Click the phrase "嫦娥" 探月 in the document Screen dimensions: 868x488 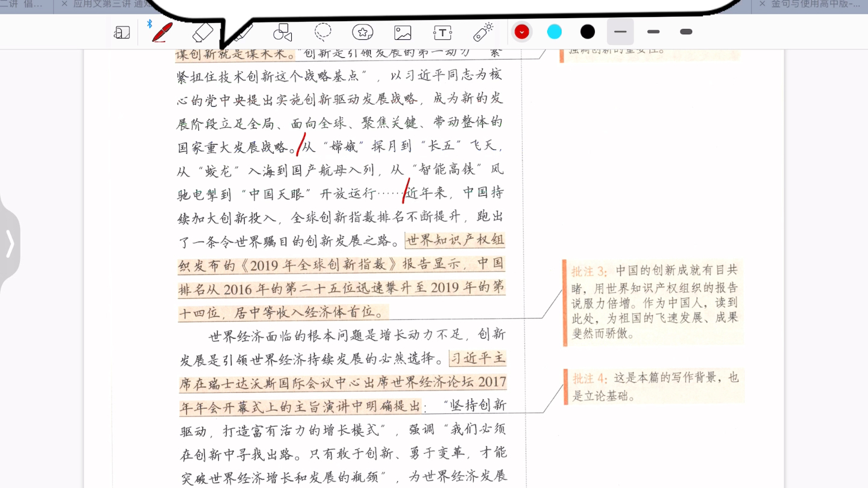[x=359, y=146]
